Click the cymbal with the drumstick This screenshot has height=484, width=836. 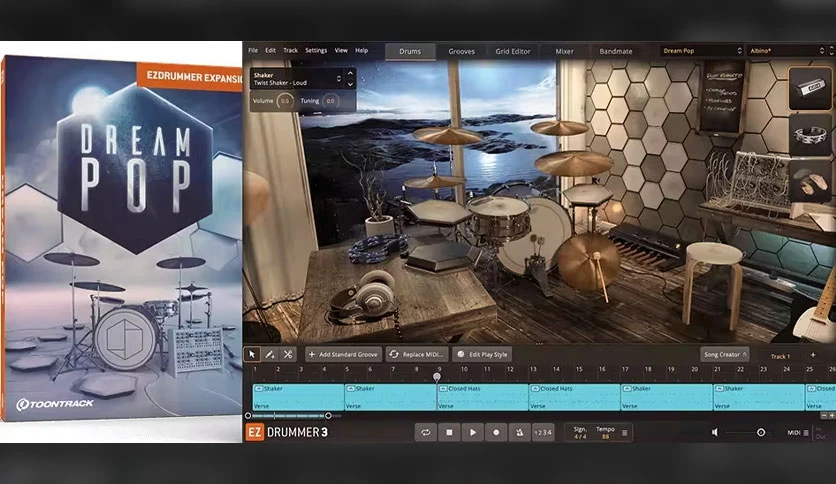point(589,261)
